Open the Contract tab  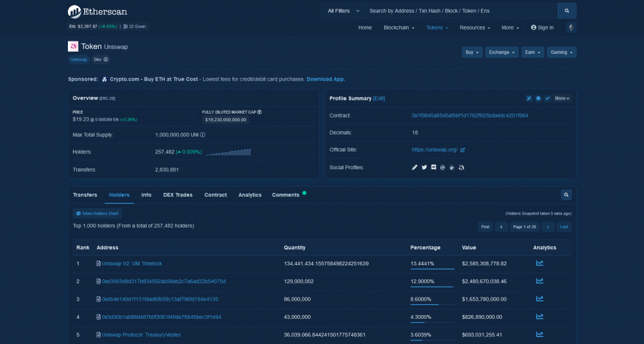216,195
